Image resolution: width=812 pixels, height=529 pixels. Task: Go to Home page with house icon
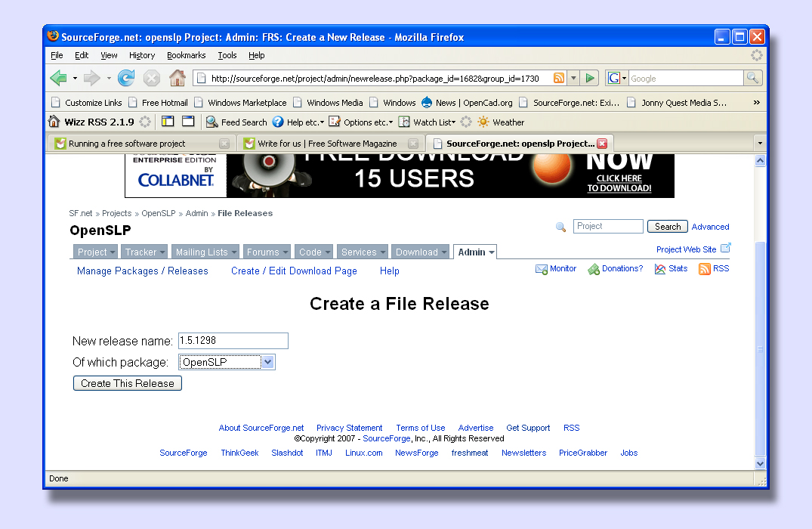point(177,79)
